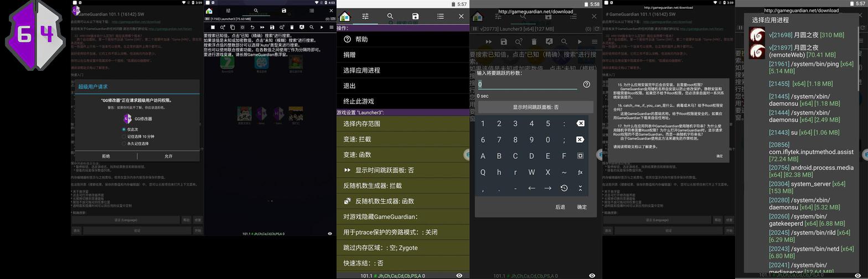Select process [20856] com.iflytek.inputmethod.assist

coord(812,152)
